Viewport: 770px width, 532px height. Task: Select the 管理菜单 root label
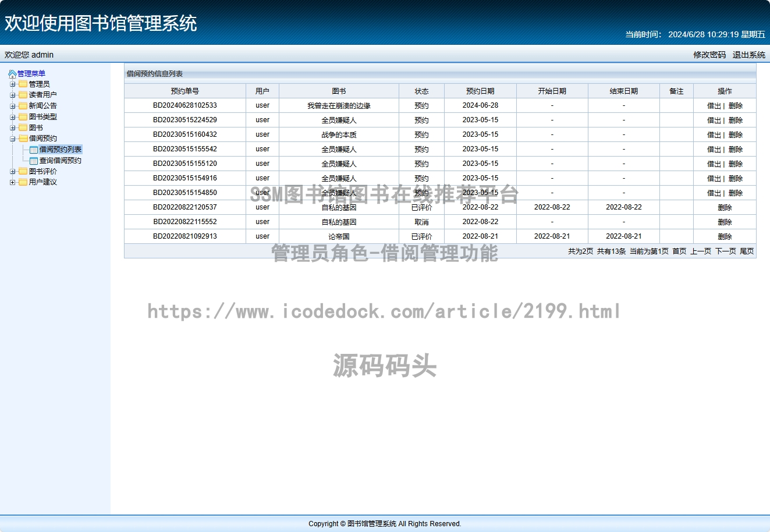31,74
